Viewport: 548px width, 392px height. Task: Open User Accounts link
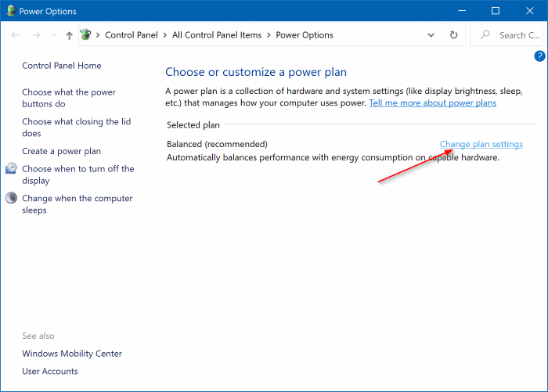click(50, 371)
